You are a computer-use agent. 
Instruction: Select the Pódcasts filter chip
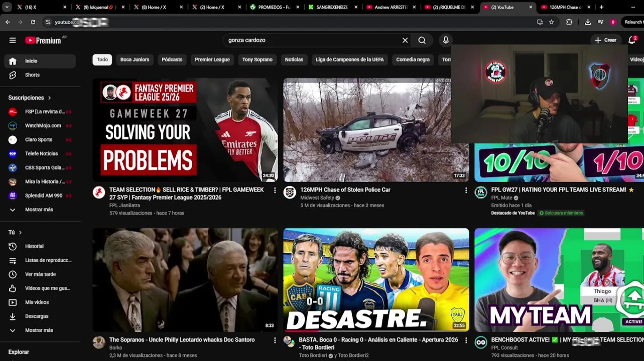tap(172, 60)
